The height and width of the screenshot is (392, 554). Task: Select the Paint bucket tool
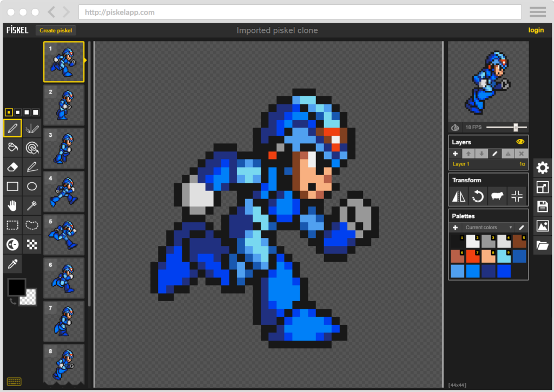(12, 147)
